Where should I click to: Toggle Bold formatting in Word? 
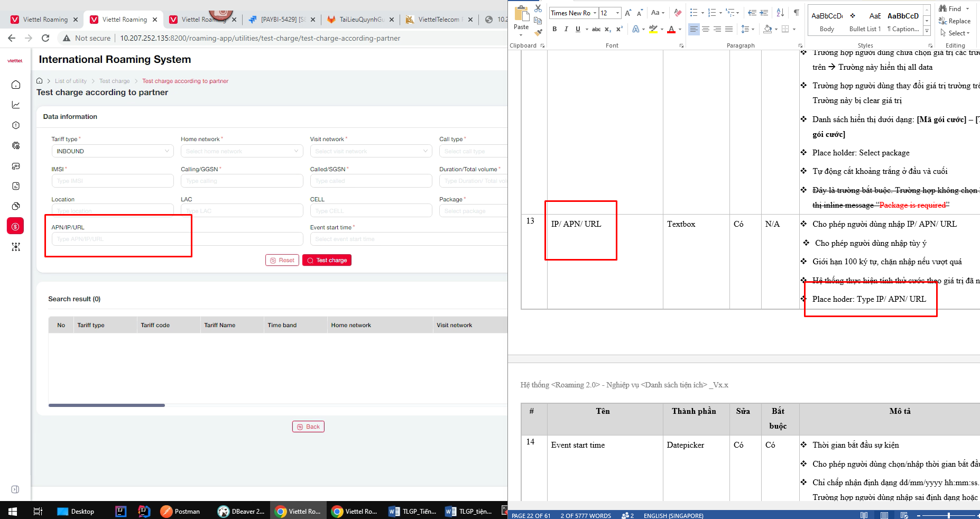[554, 29]
